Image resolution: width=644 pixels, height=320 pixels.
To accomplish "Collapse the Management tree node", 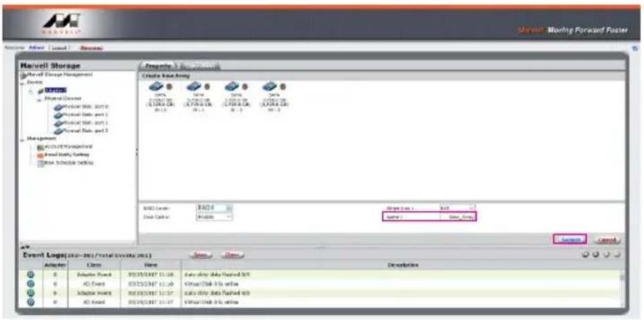I will pyautogui.click(x=22, y=139).
